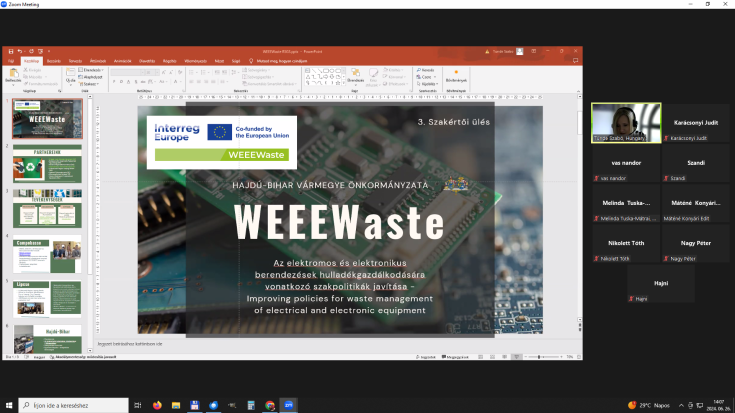Click the zoom slider in PowerPoint status bar
735x413 pixels.
tap(543, 357)
